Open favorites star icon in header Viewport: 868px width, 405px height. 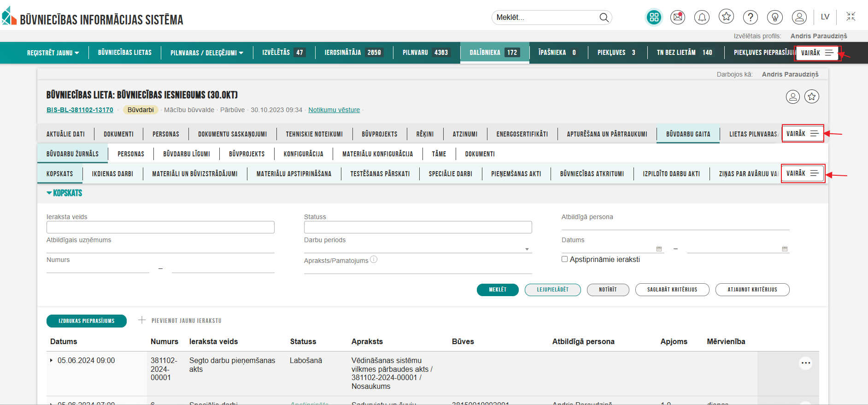(x=727, y=17)
